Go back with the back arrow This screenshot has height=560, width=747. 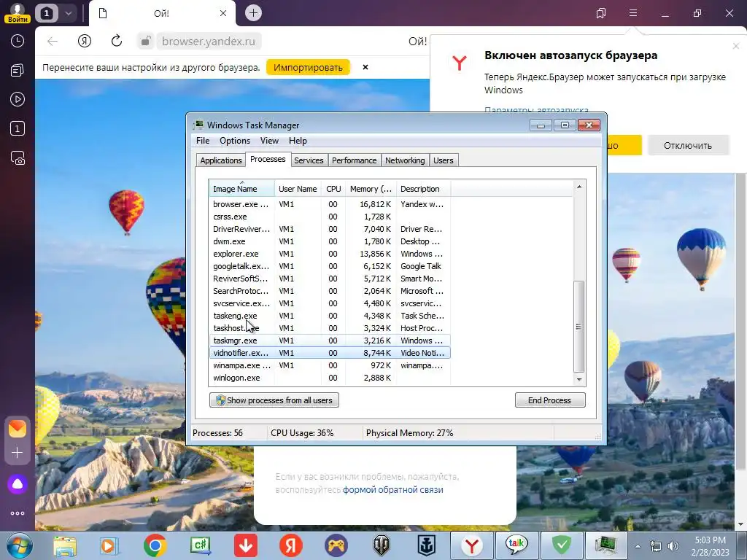(53, 42)
